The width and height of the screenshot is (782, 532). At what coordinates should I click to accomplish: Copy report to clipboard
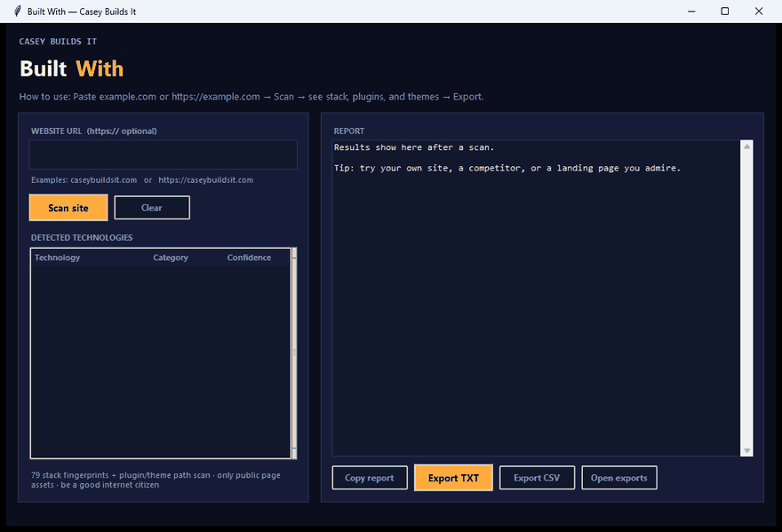pos(370,478)
